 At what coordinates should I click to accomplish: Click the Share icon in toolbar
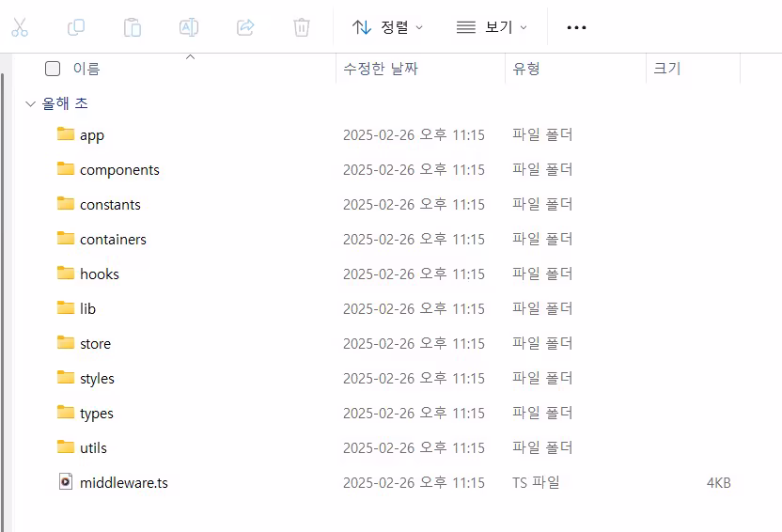(245, 27)
